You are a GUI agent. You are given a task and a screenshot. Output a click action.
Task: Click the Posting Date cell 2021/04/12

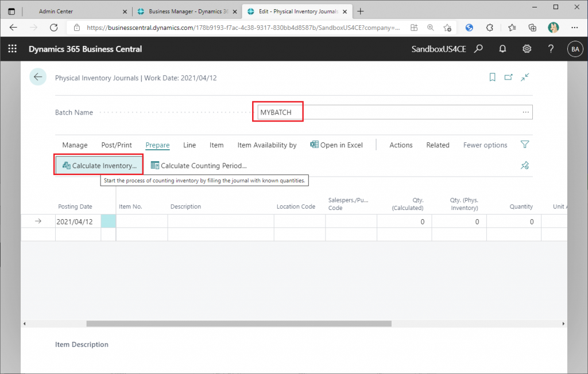tap(78, 221)
